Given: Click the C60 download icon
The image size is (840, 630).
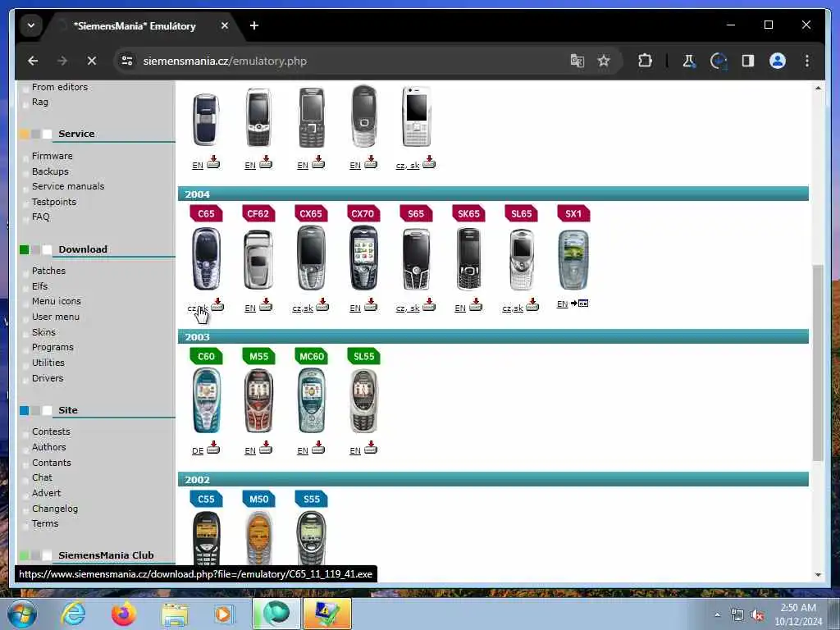Looking at the screenshot, I should 213,447.
